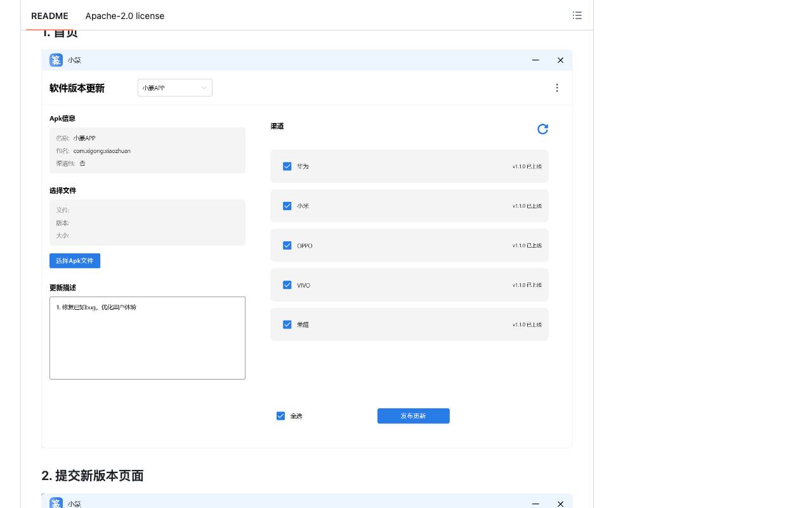
Task: Toggle the 华为 channel checkbox
Action: click(287, 166)
